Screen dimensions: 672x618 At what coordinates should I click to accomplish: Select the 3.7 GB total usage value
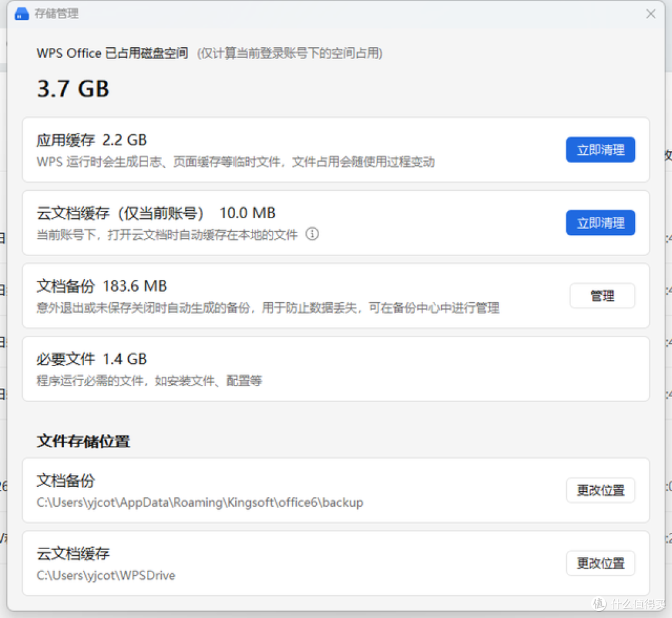73,89
